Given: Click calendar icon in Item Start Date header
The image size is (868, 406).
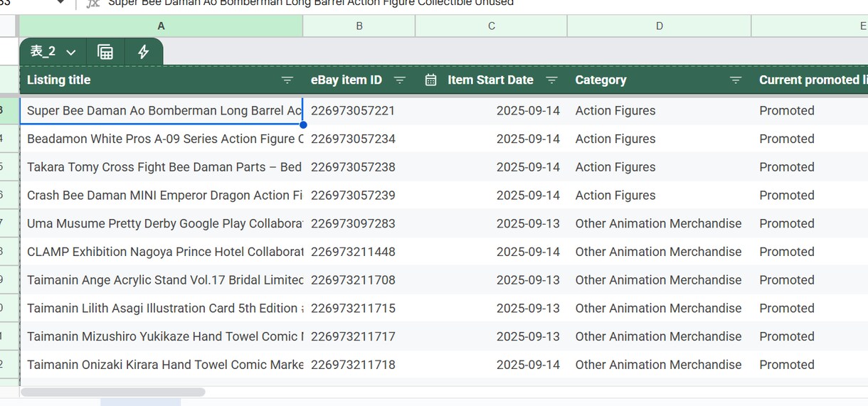Looking at the screenshot, I should tap(430, 80).
